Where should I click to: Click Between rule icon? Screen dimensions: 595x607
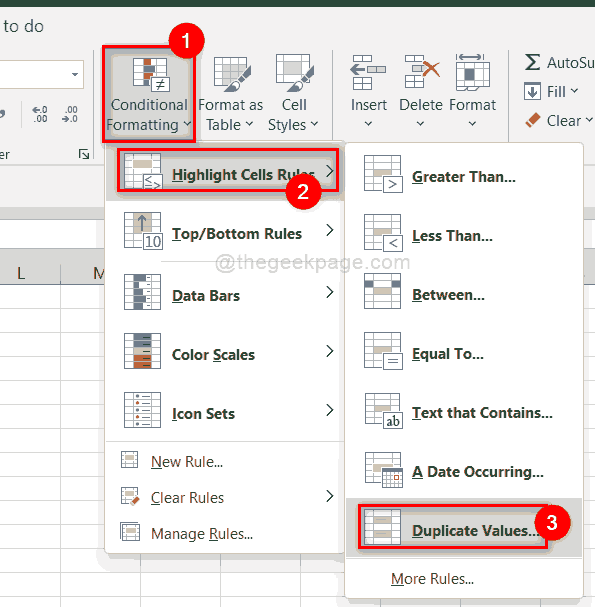click(382, 291)
